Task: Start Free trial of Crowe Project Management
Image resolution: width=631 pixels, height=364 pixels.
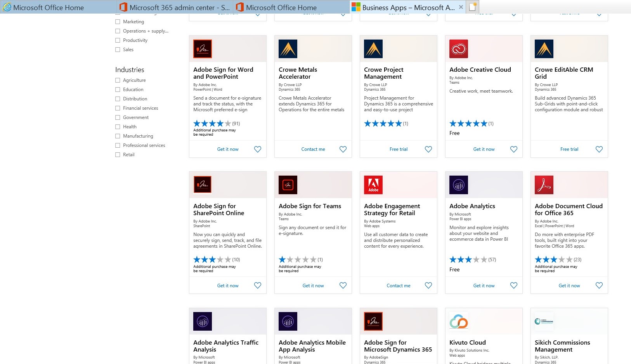Action: (x=399, y=149)
